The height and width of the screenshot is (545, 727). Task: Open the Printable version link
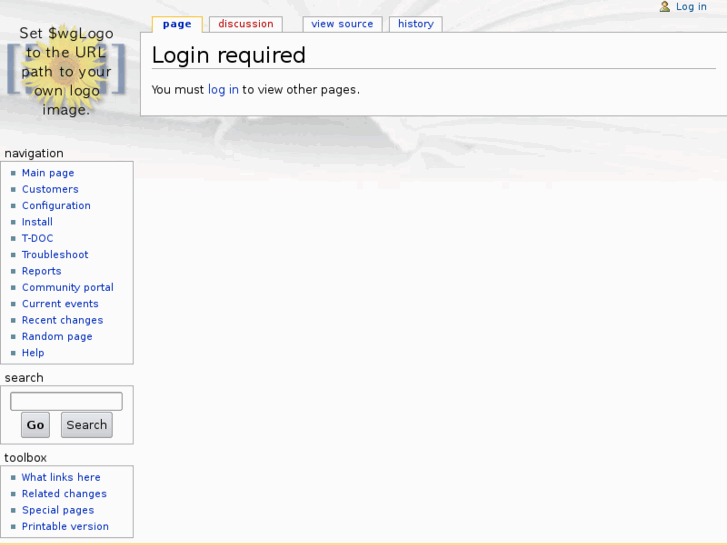(65, 526)
